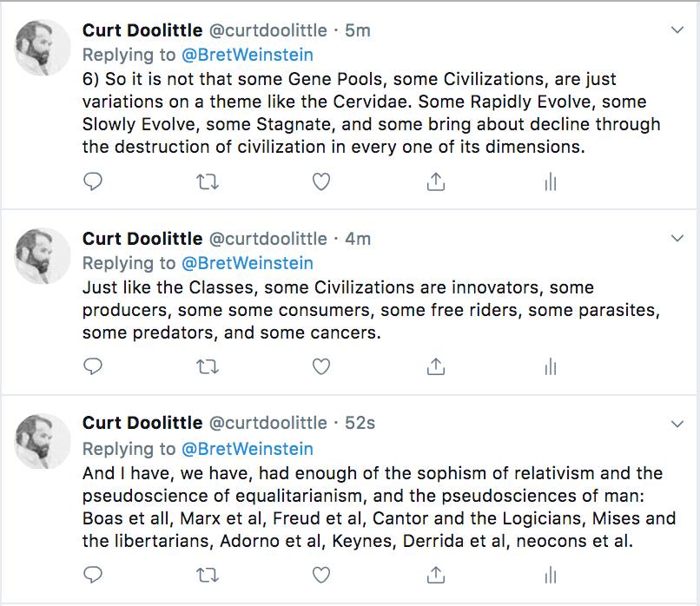Share the 'Just like the Classes' tweet
This screenshot has height=606, width=700.
point(436,367)
